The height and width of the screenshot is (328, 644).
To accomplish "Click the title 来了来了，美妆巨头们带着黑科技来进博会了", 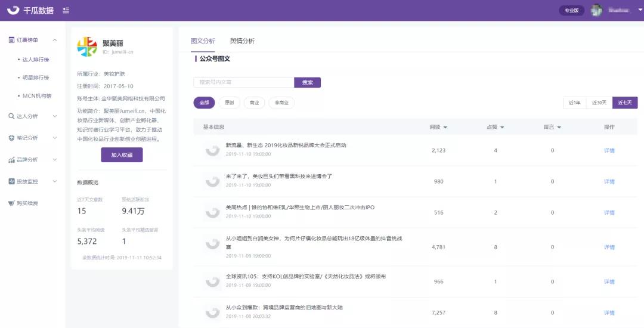I will tap(279, 177).
